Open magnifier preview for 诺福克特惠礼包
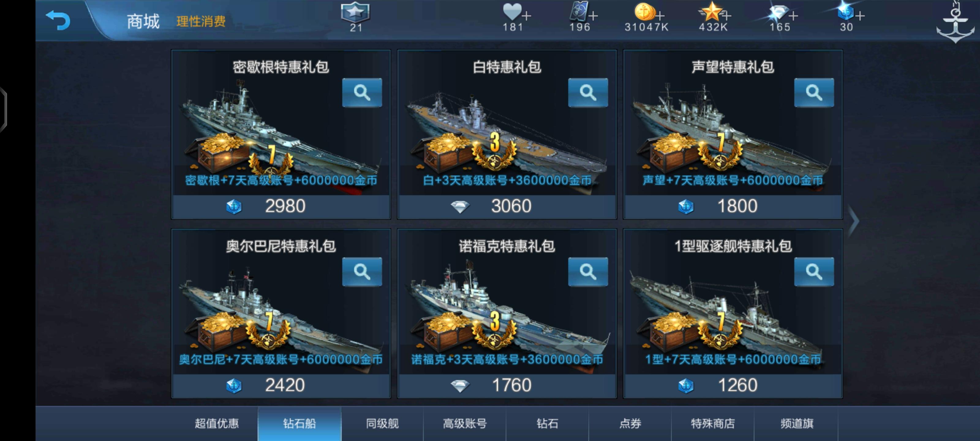The image size is (980, 441). point(588,272)
